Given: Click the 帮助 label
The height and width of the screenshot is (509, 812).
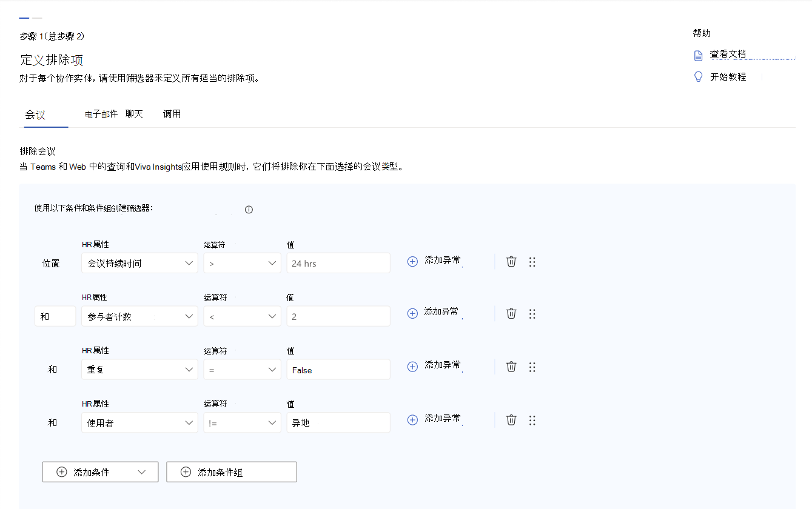Looking at the screenshot, I should tap(702, 33).
